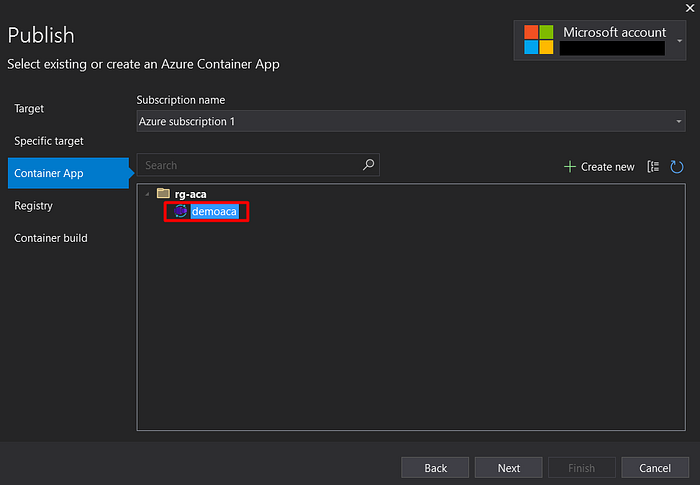
Task: Expand the Microsoft account dropdown arrow
Action: coord(679,41)
